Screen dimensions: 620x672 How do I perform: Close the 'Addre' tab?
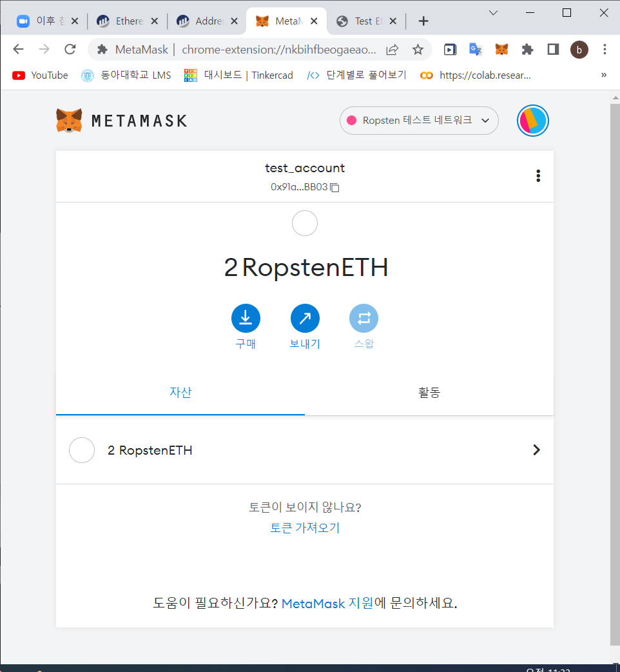coord(234,21)
